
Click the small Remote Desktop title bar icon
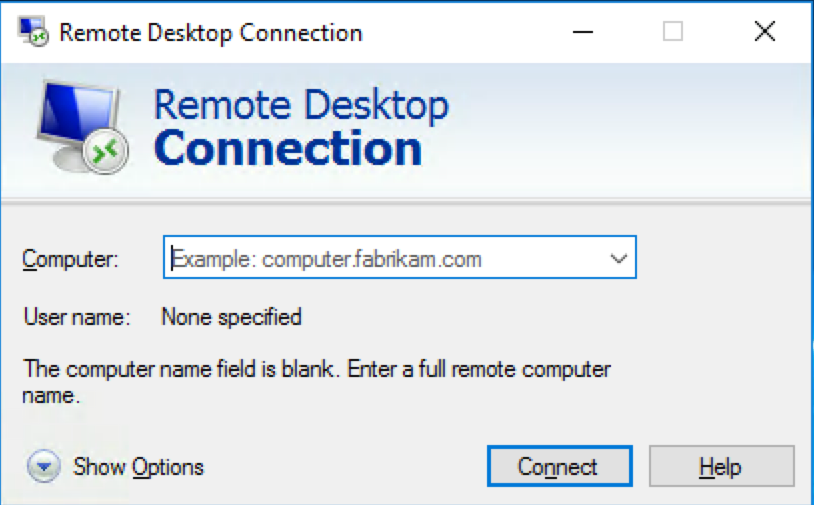tap(32, 32)
